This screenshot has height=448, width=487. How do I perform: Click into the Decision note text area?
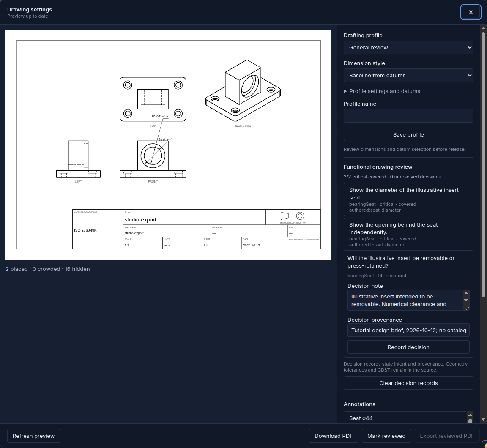click(x=405, y=300)
